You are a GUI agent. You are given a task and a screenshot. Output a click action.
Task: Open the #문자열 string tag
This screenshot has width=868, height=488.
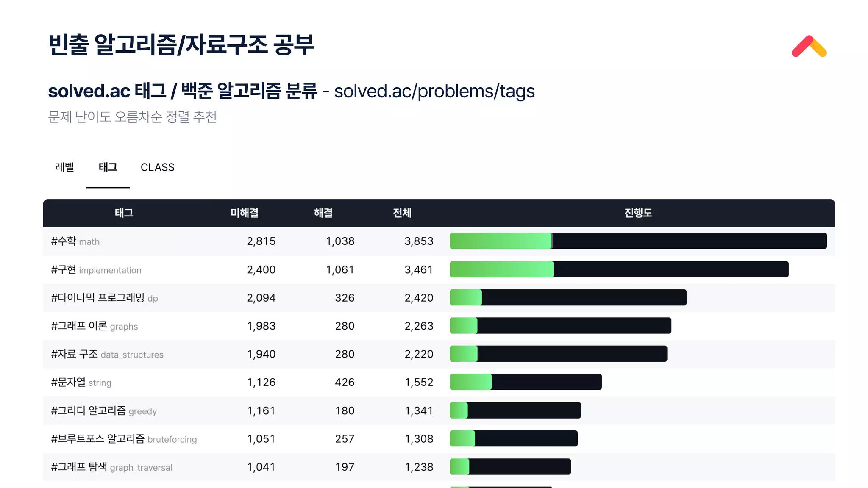[x=81, y=382]
